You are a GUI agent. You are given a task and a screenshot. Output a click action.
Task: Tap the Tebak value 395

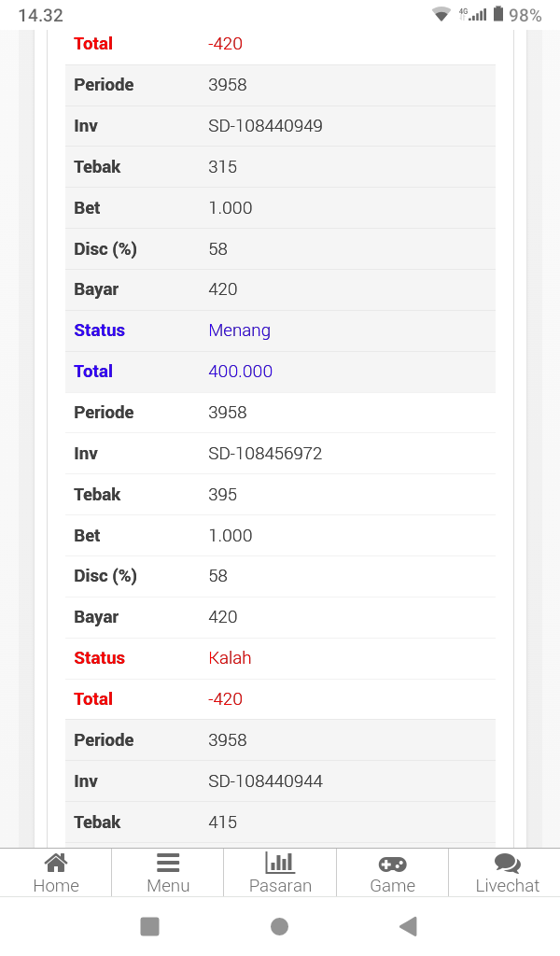pos(222,495)
